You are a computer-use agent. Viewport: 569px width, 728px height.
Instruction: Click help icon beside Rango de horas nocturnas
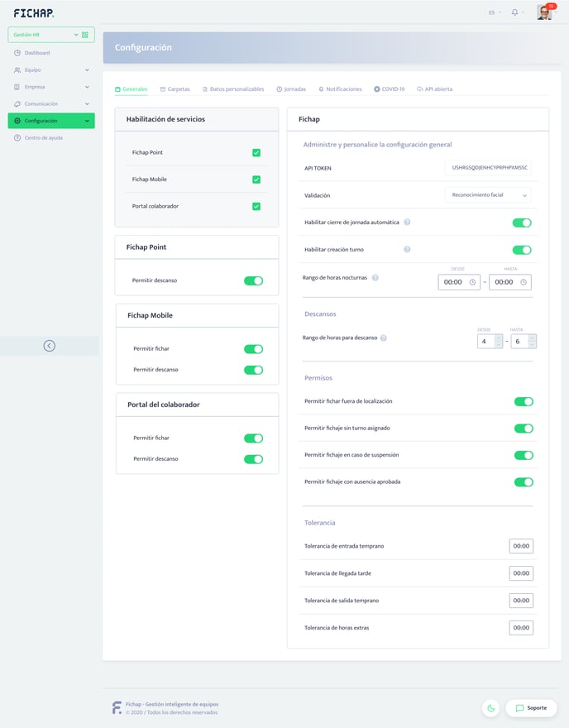pos(375,278)
